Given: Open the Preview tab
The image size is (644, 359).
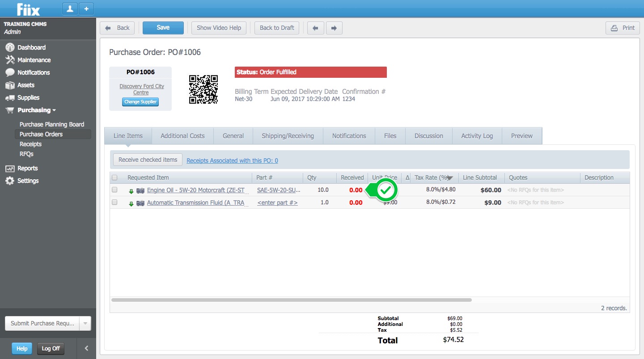Looking at the screenshot, I should click(x=522, y=136).
